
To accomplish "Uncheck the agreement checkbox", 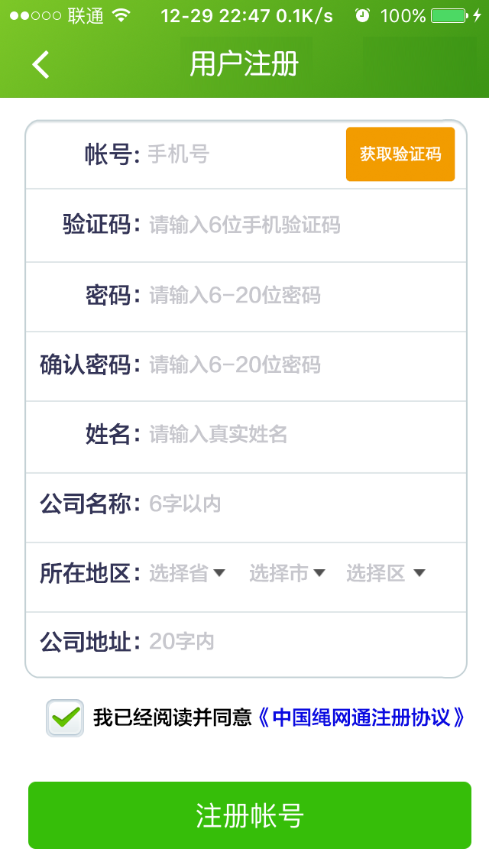I will click(65, 717).
